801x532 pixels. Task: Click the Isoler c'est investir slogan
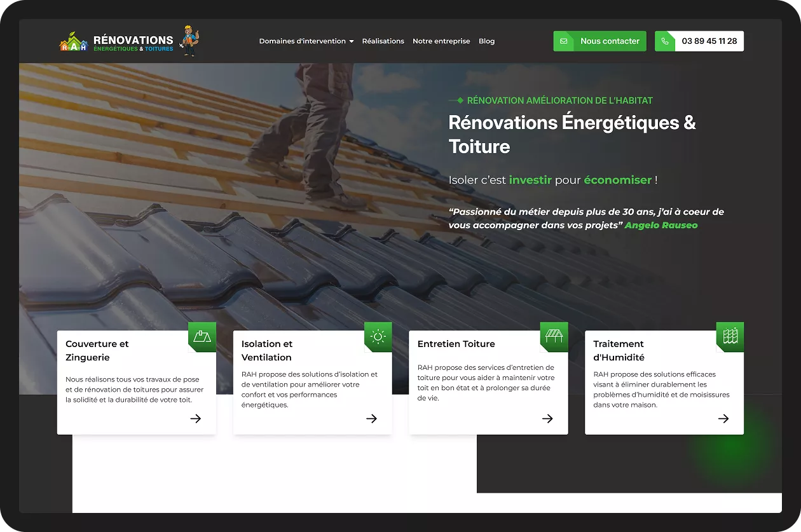click(x=553, y=180)
